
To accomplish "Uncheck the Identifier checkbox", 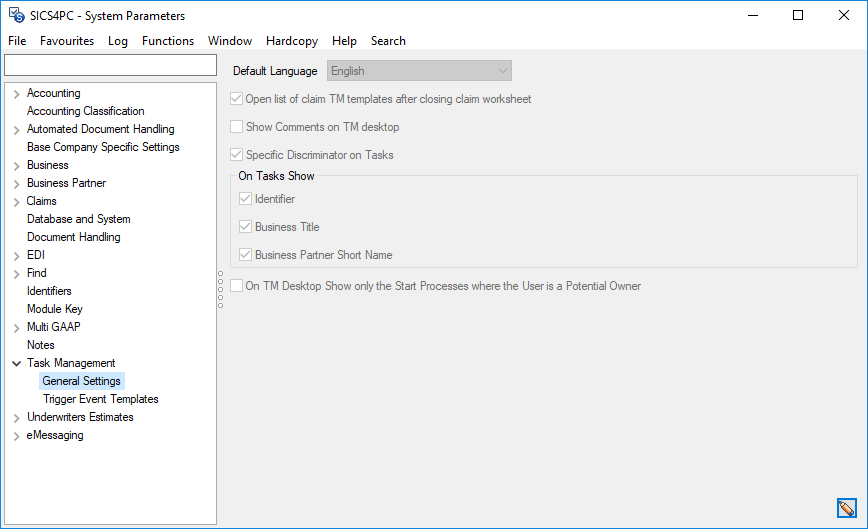I will (x=245, y=199).
